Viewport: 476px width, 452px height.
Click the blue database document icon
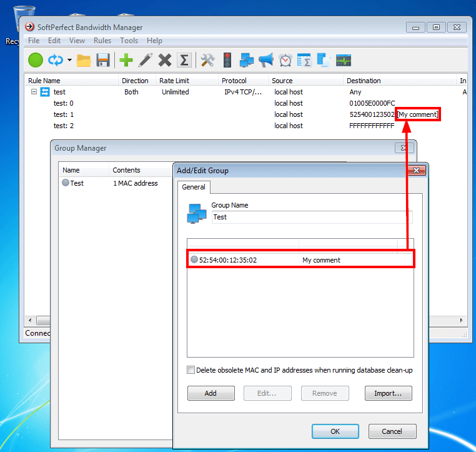point(324,60)
